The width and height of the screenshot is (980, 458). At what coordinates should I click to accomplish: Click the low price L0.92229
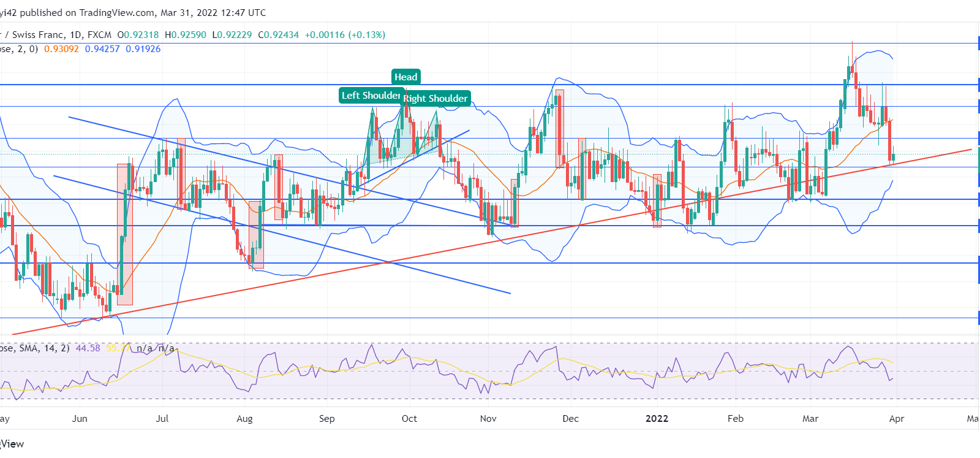pos(232,35)
